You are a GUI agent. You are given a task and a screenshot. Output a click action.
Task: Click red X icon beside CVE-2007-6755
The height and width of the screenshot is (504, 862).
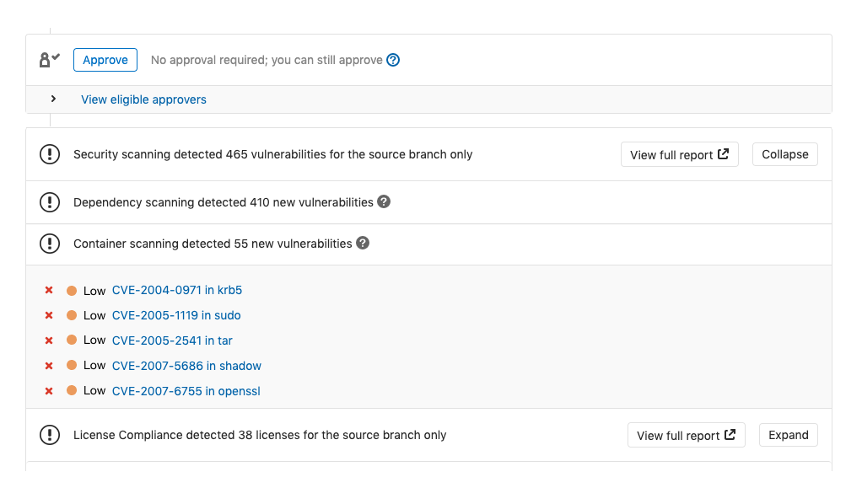tap(49, 391)
